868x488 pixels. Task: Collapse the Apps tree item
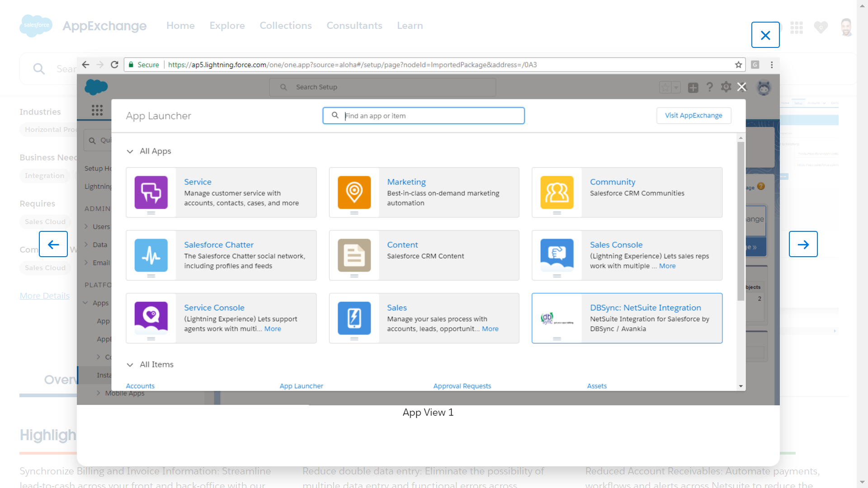[x=85, y=303]
